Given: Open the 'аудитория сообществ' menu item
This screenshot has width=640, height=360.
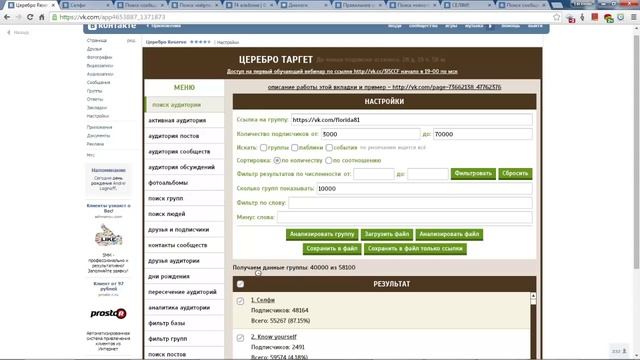Looking at the screenshot, I should [x=184, y=151].
